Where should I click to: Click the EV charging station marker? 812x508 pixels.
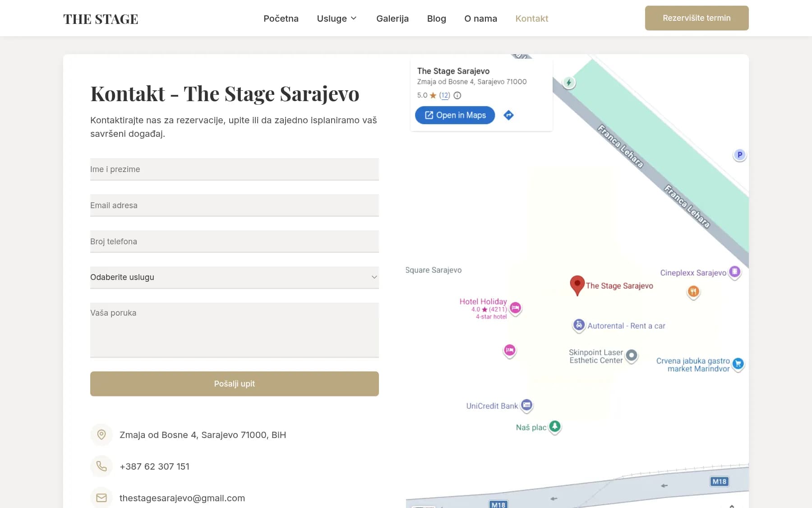(569, 83)
